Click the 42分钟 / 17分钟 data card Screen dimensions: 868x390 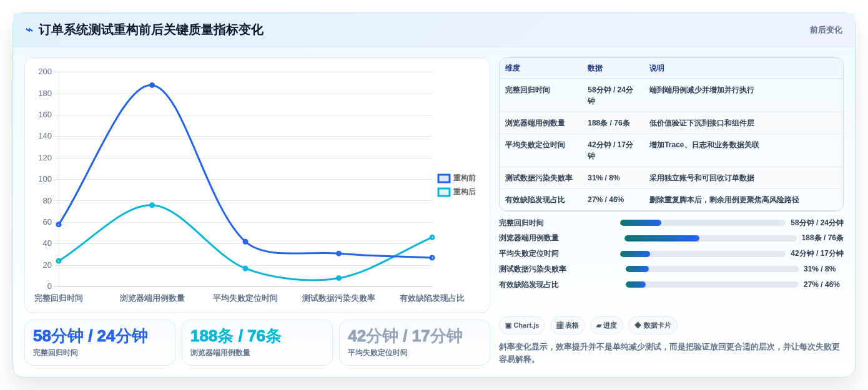coord(415,343)
